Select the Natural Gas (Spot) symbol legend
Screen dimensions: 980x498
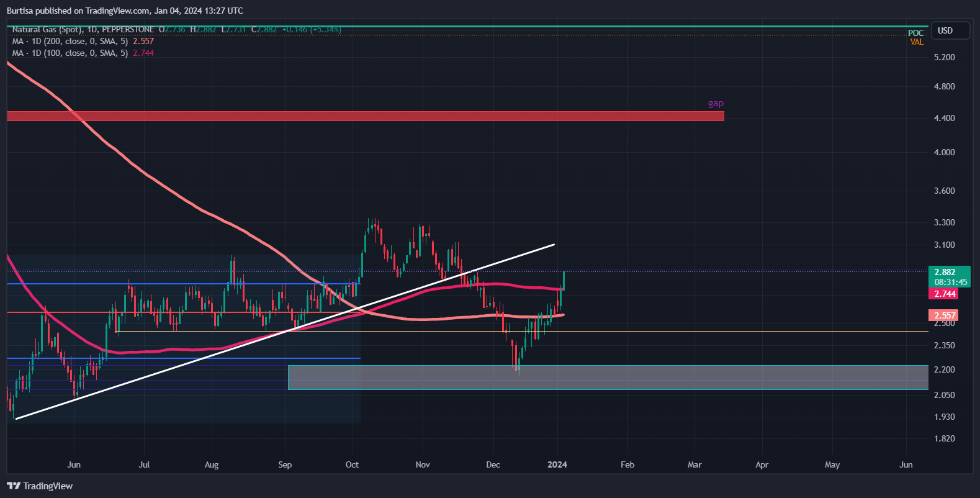tap(83, 29)
